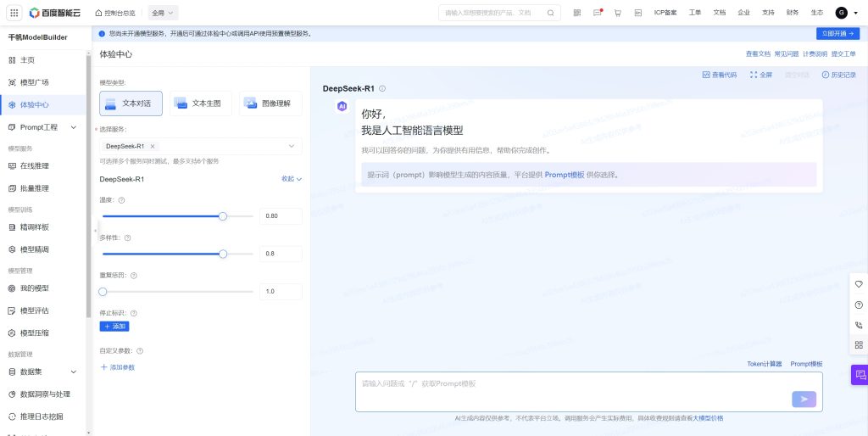Click the Baidu AI Cloud logo
The image size is (868, 436).
tap(55, 12)
